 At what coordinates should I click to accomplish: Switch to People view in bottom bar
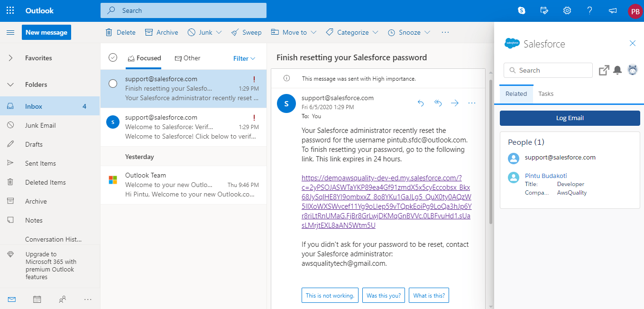click(62, 299)
